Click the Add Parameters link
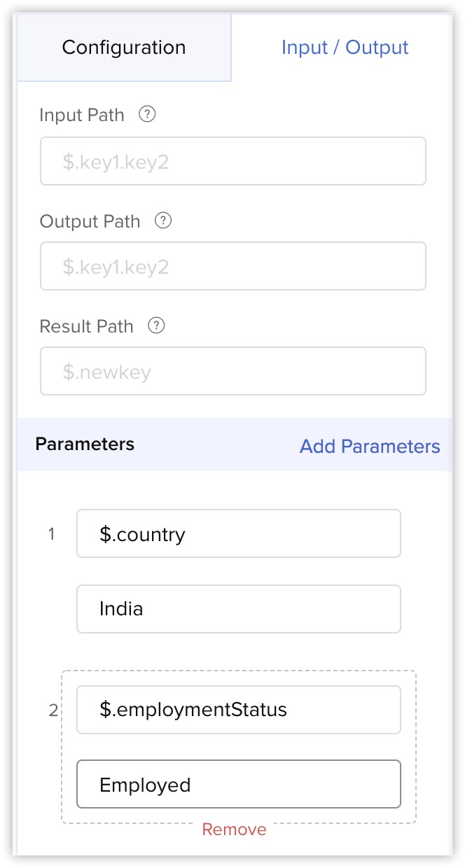Screen dimensions: 465x868 tap(370, 447)
